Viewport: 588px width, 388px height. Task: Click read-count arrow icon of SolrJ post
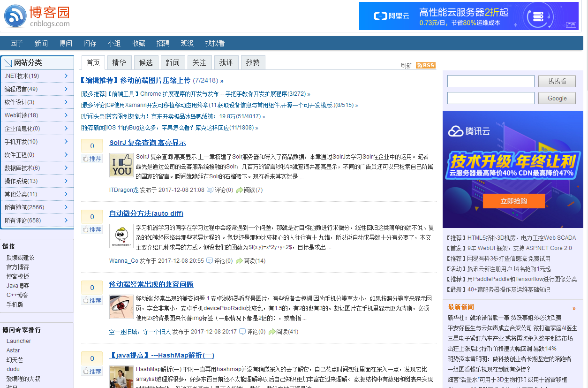click(x=240, y=190)
